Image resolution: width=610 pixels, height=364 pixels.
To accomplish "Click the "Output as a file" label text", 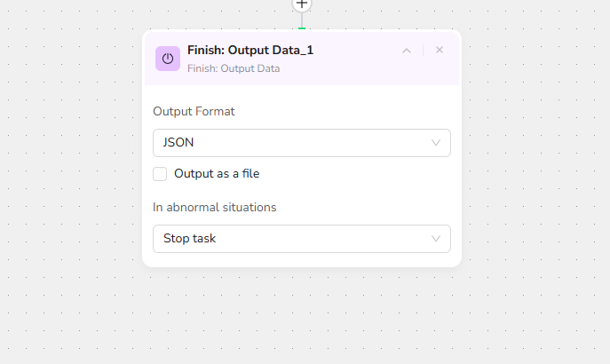I will [x=217, y=174].
